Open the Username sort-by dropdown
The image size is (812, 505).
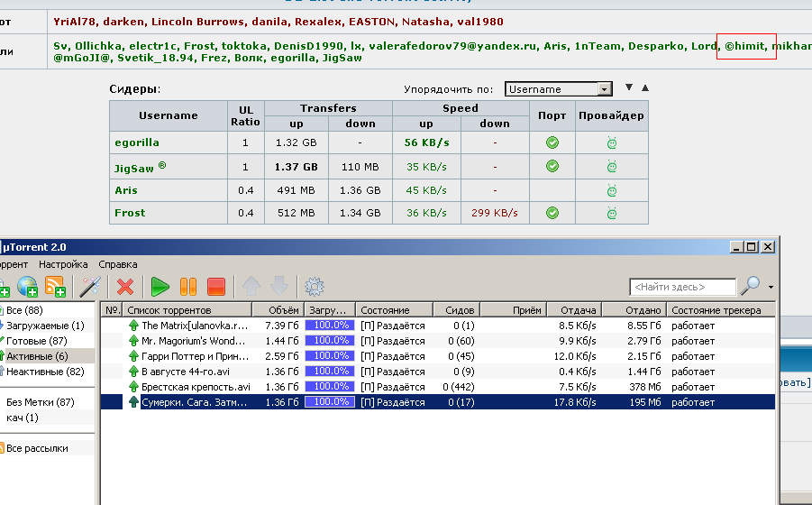click(558, 89)
